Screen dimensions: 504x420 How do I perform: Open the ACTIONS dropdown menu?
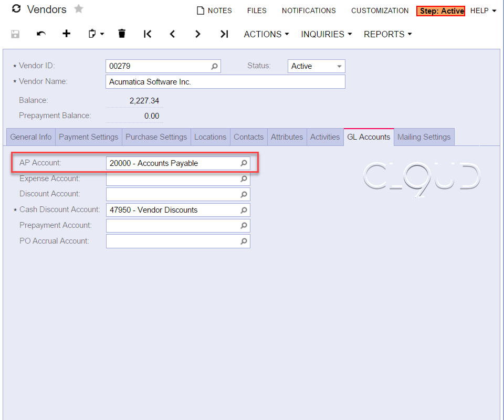pyautogui.click(x=266, y=34)
